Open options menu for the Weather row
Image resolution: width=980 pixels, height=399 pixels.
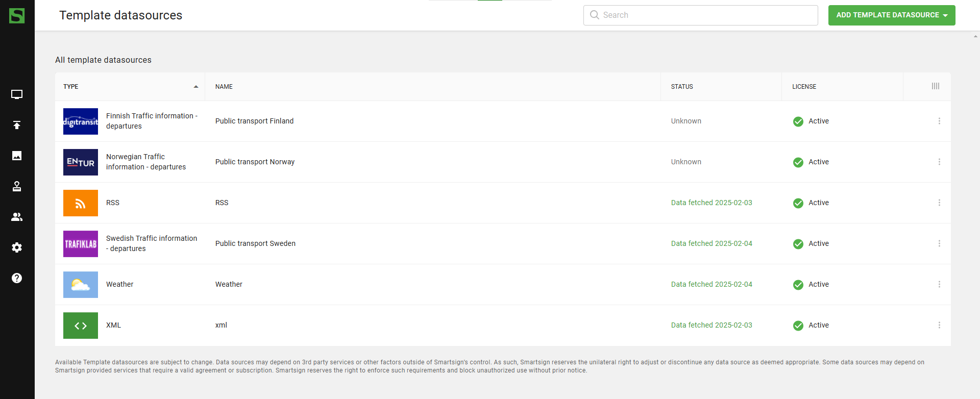click(939, 284)
